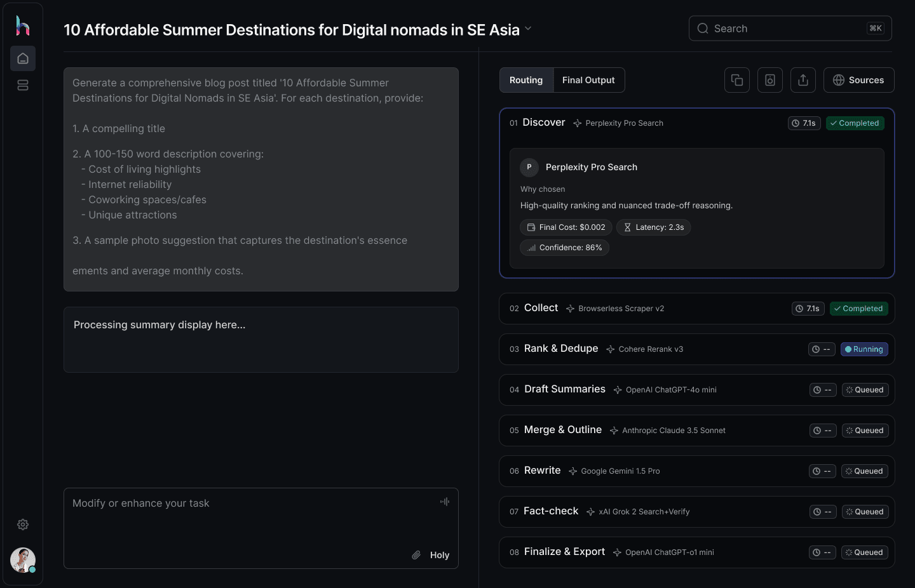Click the save document icon in toolbar
Viewport: 915px width, 588px height.
click(770, 80)
